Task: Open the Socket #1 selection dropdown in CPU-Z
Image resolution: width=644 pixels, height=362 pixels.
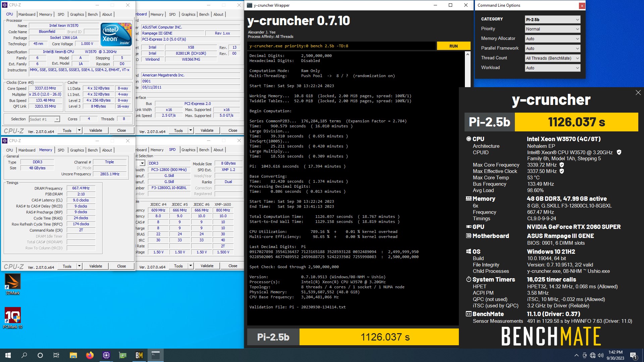Action: (x=44, y=119)
